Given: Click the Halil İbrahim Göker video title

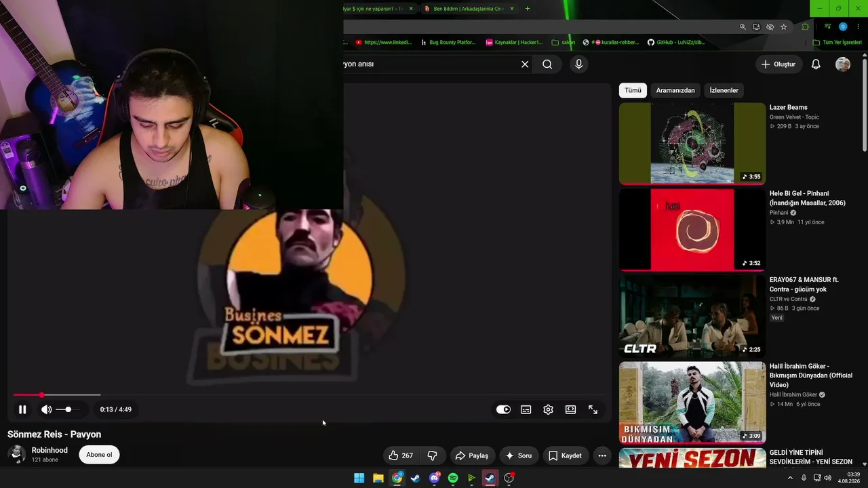Looking at the screenshot, I should pos(811,375).
